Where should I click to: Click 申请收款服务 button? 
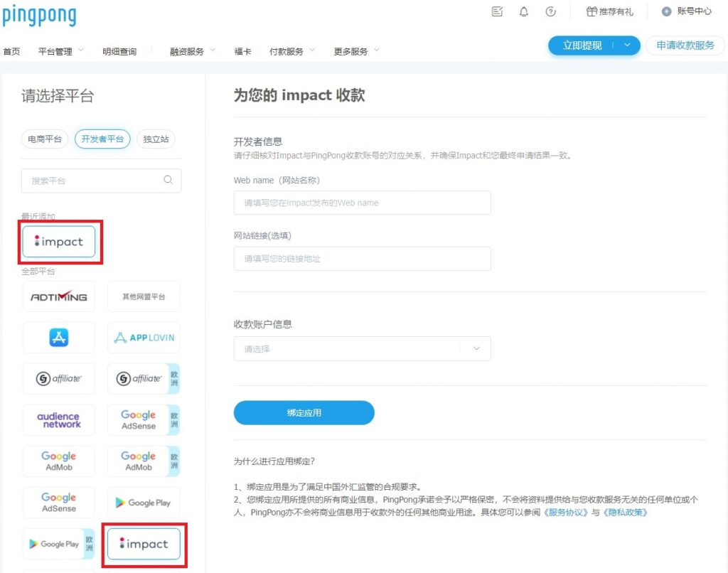click(x=685, y=45)
